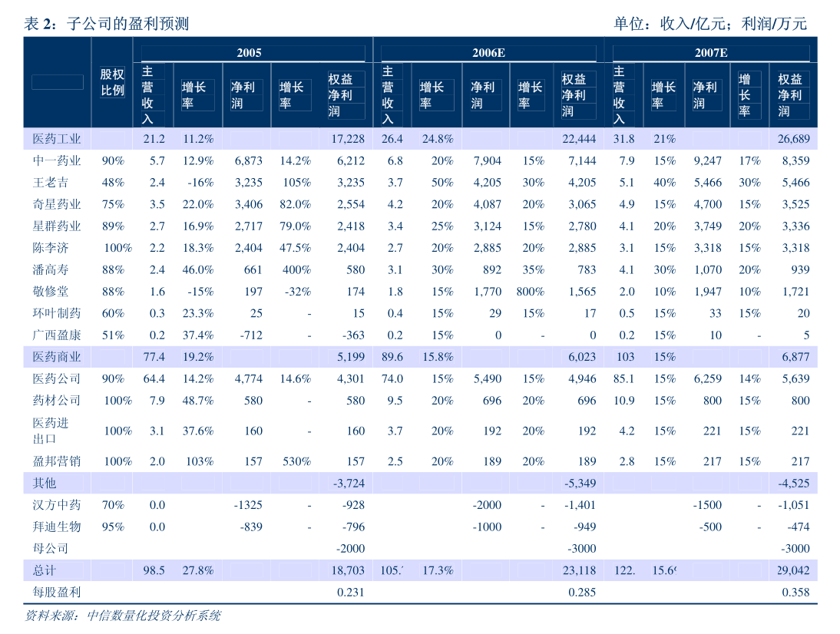Click the 2007E total value 29,042
The width and height of the screenshot is (840, 634).
click(792, 570)
